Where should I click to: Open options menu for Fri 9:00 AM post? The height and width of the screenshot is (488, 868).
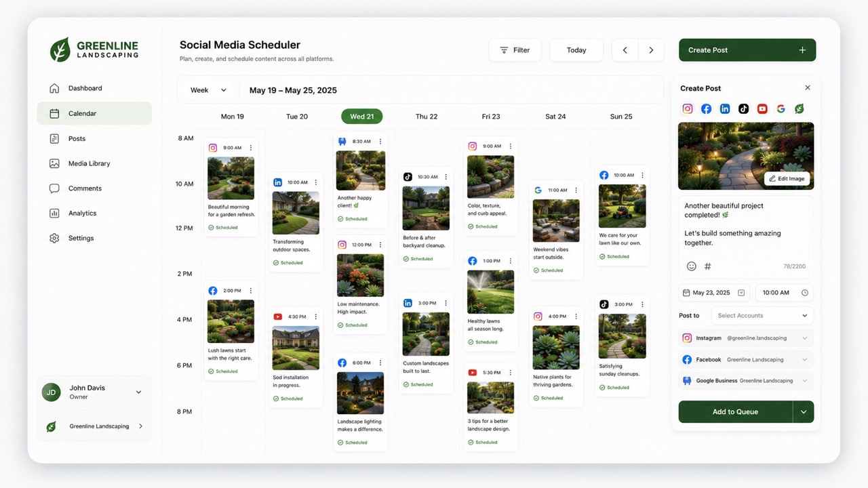pos(511,146)
